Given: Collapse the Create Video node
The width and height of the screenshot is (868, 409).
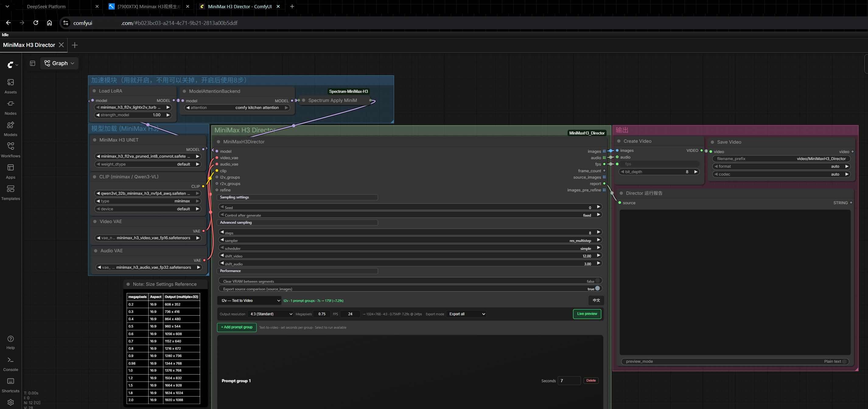Looking at the screenshot, I should point(619,141).
